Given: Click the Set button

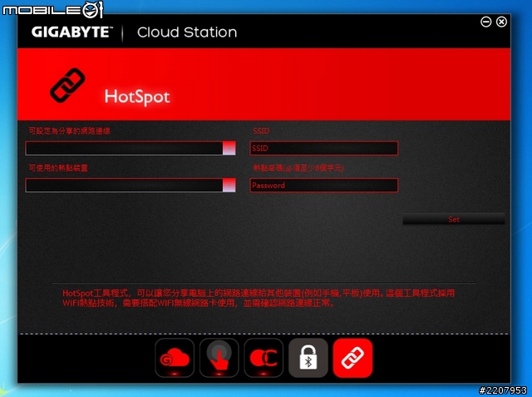Looking at the screenshot, I should click(454, 220).
